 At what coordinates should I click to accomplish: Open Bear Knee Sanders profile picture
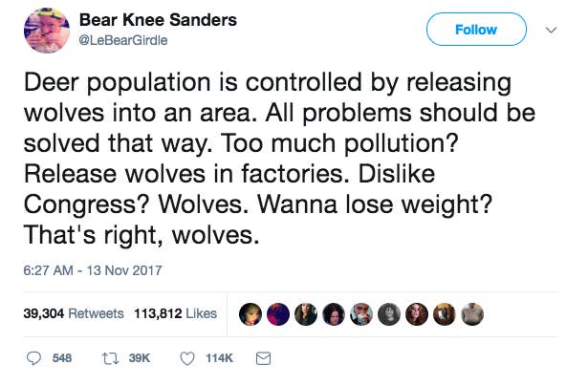(47, 31)
